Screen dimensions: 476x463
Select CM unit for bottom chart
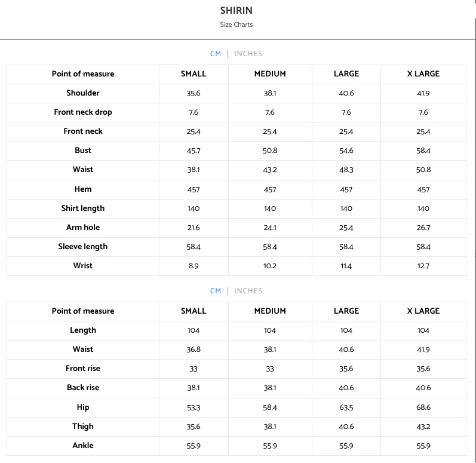216,291
